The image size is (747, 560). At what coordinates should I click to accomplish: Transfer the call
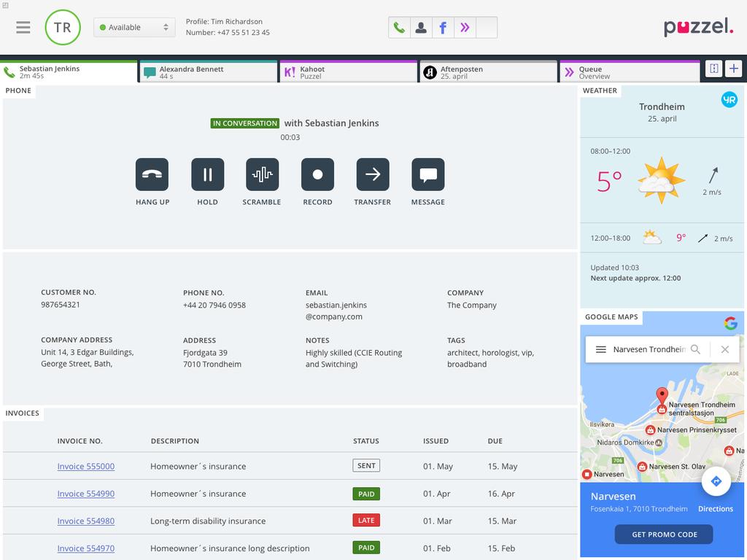tap(373, 174)
